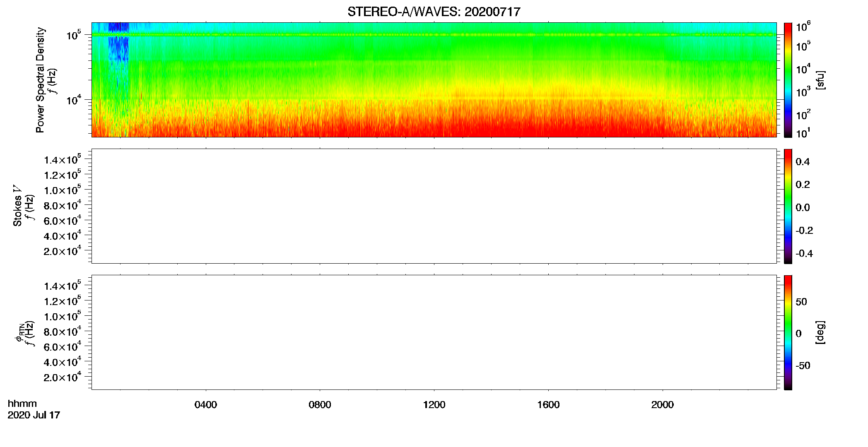Click the 1600 time tick label

coord(548,405)
